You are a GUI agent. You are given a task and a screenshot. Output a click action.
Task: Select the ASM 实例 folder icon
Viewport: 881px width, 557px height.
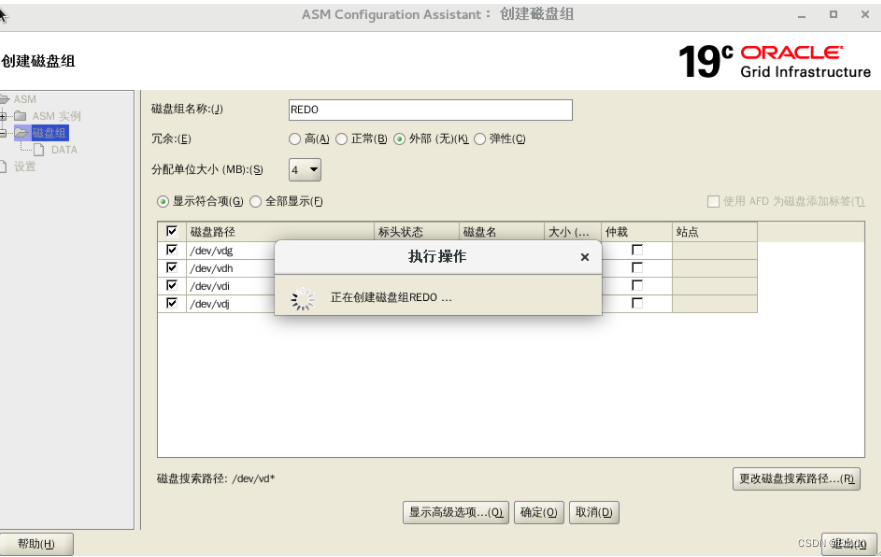point(21,116)
